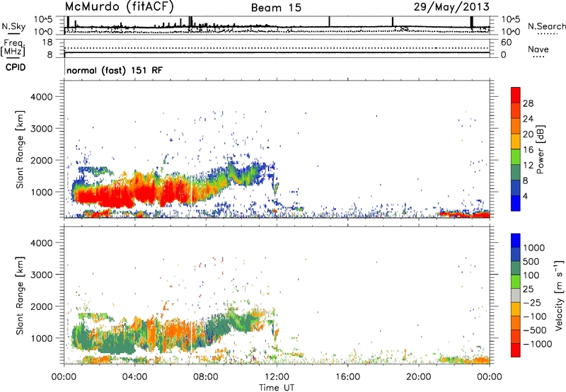Click the 08:00 tick label on time axis

pyautogui.click(x=206, y=377)
